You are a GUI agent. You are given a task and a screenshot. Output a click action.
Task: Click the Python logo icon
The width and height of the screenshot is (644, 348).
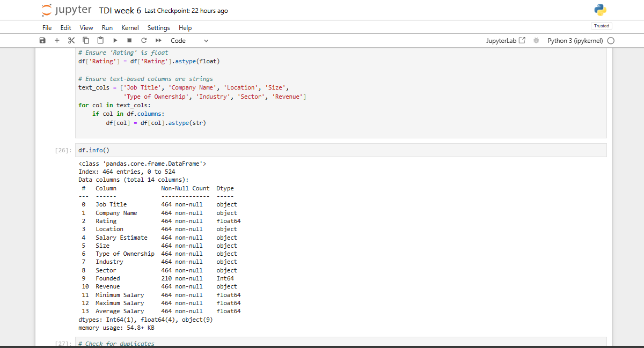[x=601, y=10]
